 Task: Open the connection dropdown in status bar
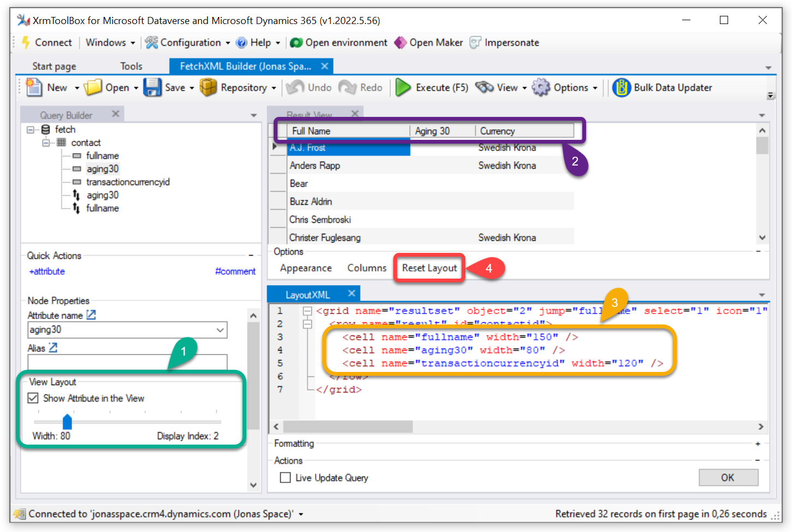[301, 514]
